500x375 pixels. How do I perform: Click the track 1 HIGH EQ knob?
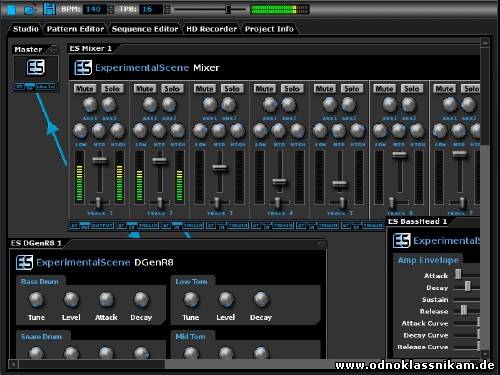[118, 131]
